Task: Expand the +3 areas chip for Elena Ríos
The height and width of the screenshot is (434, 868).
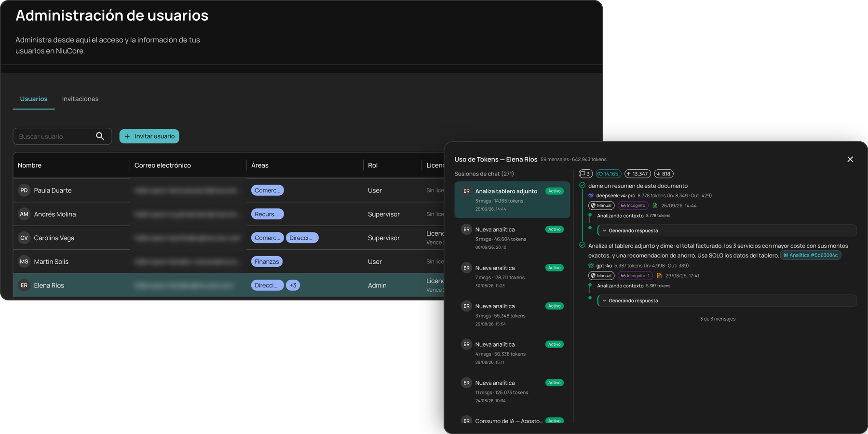Action: pyautogui.click(x=293, y=285)
